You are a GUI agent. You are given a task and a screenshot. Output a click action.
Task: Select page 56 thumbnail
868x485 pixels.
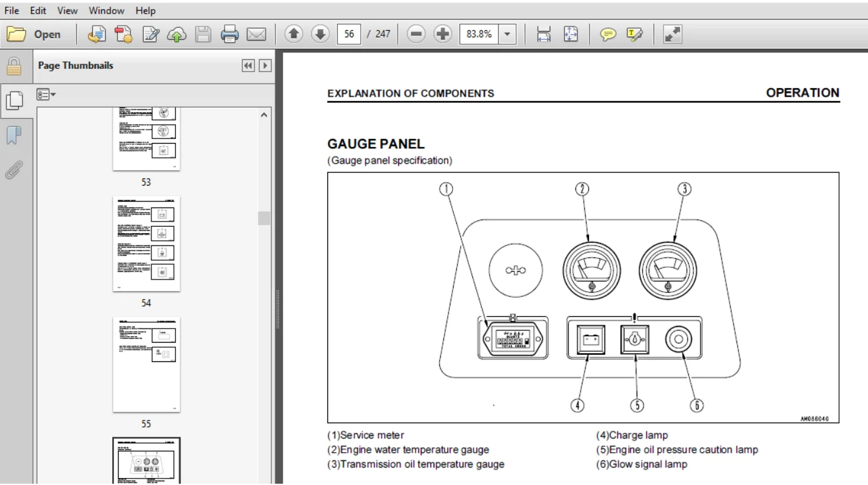[x=146, y=461]
